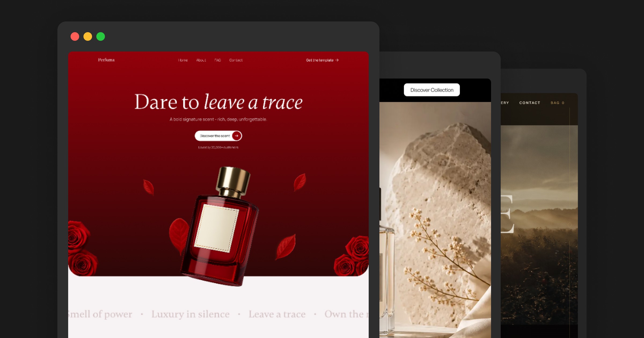This screenshot has height=338, width=644.
Task: Click the red perfume bottle image
Action: pos(219,226)
